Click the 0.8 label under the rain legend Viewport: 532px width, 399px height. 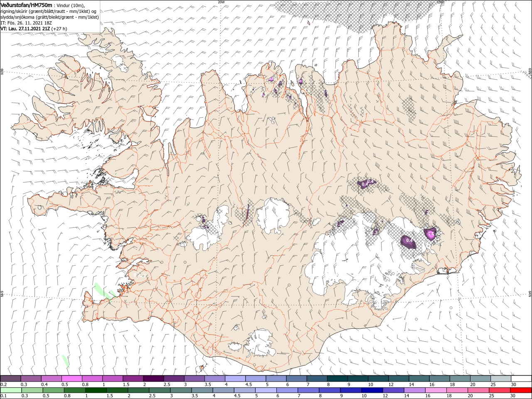pyautogui.click(x=66, y=396)
